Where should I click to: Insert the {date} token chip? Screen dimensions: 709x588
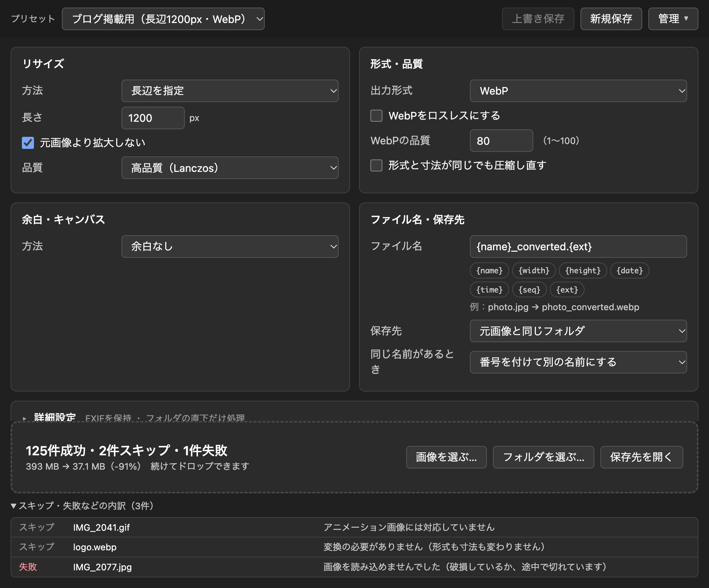pyautogui.click(x=630, y=271)
